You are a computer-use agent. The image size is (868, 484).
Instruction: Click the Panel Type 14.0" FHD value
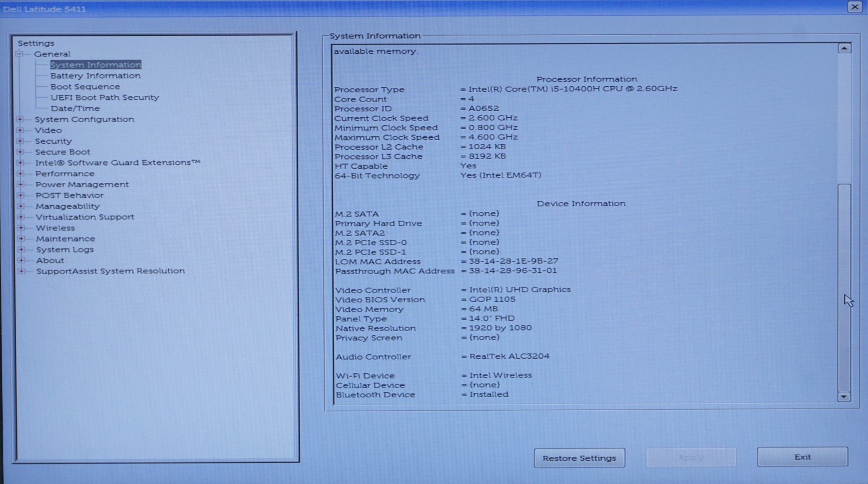pos(492,319)
